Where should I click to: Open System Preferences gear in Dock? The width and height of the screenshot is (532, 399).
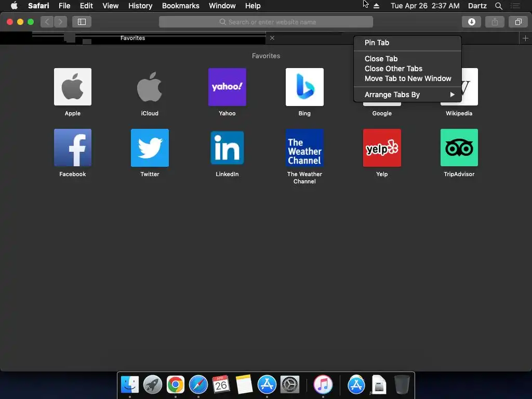click(290, 384)
